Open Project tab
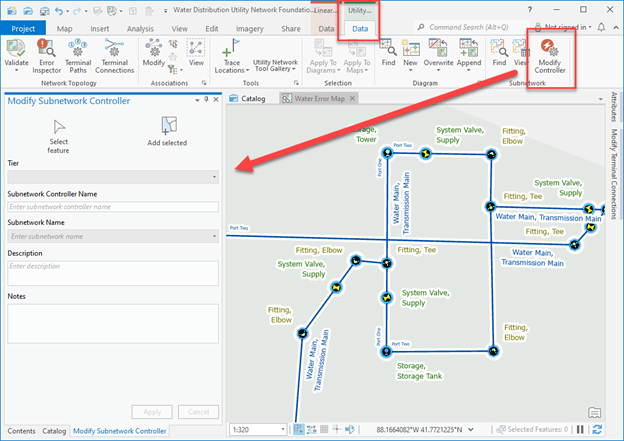Image resolution: width=624 pixels, height=441 pixels. [x=23, y=29]
